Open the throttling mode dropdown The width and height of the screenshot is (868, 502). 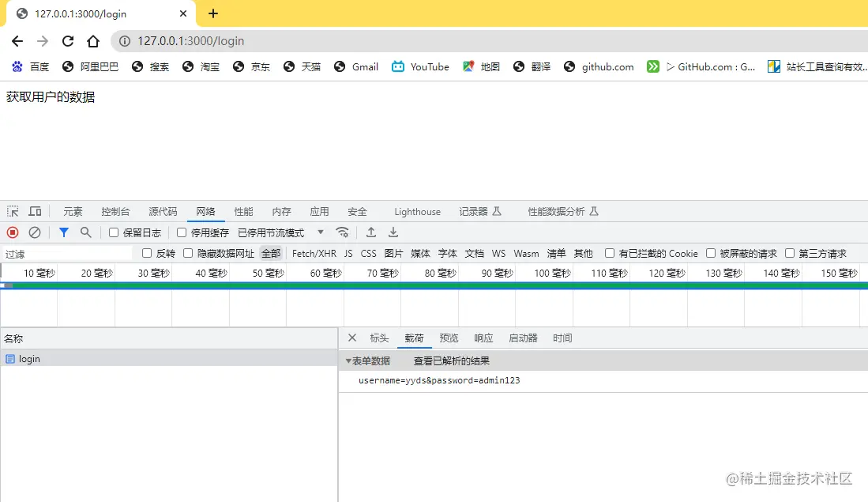coord(281,232)
